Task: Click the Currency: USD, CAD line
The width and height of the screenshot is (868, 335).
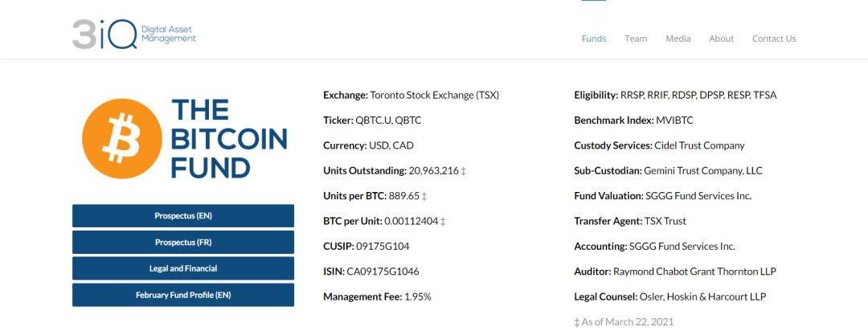Action: 369,145
